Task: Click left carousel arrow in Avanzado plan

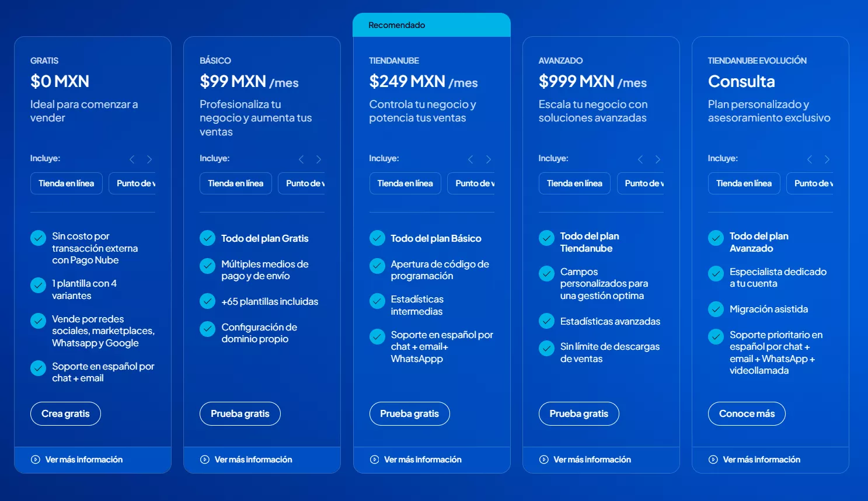Action: [x=640, y=159]
